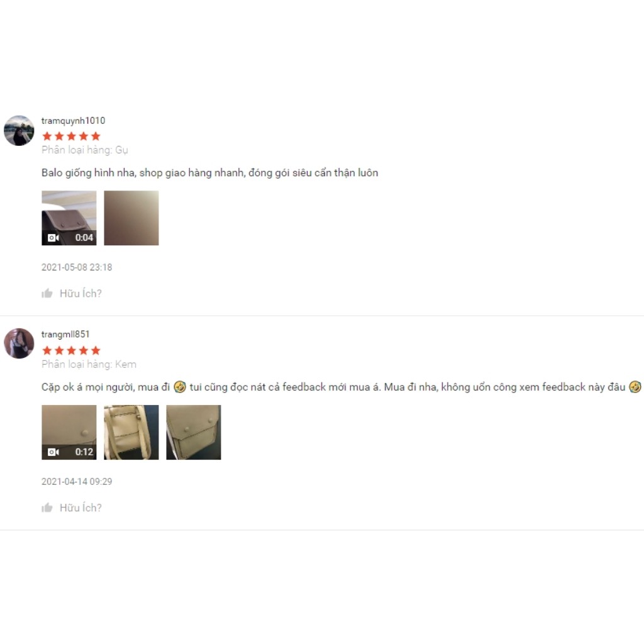
Task: Click the five-star rating of tramquynh1010
Action: (x=72, y=136)
